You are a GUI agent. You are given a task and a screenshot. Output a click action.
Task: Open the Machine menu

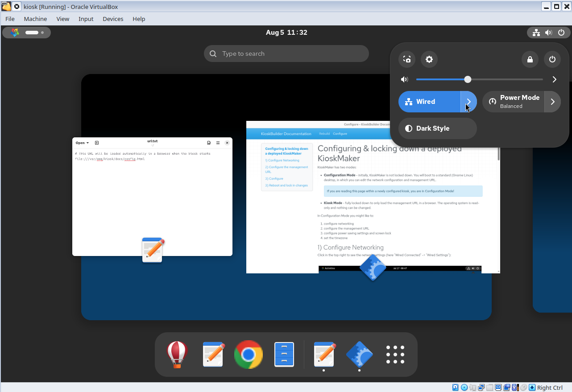[35, 19]
